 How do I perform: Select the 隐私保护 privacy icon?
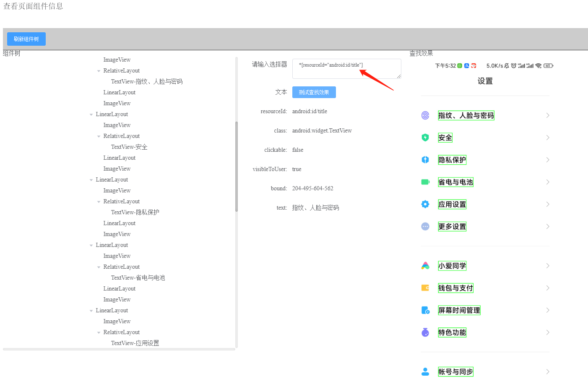tap(425, 159)
